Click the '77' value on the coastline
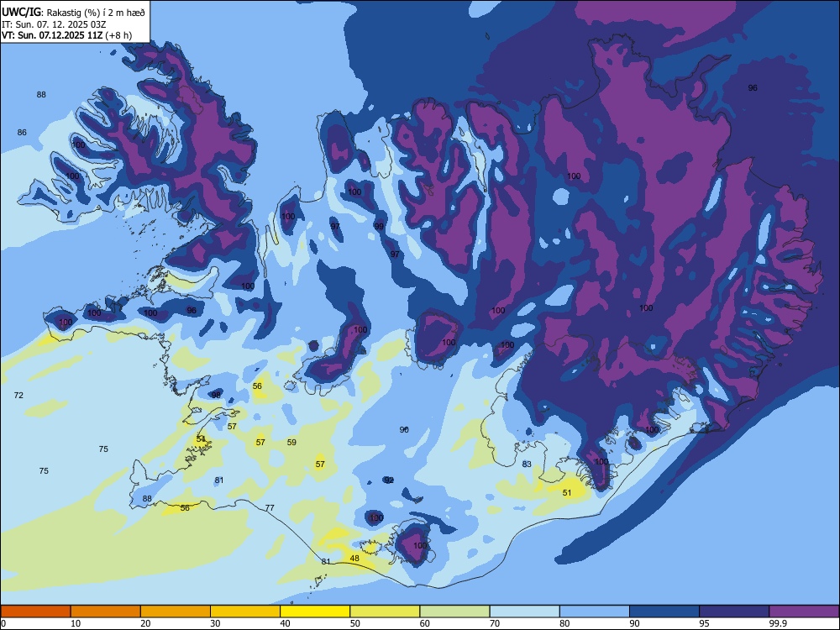 click(270, 508)
